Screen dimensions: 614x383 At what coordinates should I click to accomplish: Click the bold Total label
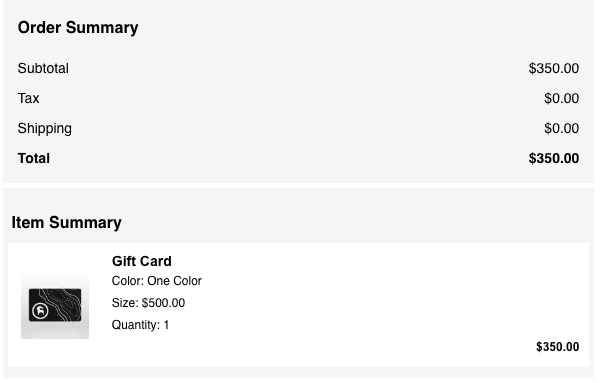coord(34,159)
